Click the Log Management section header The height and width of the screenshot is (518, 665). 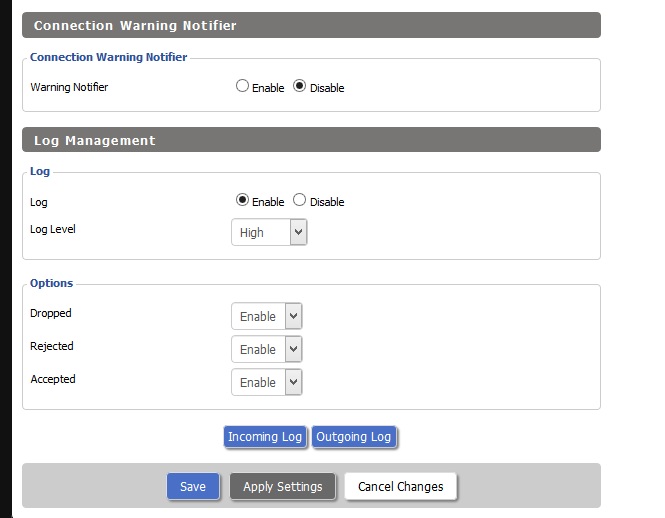click(x=311, y=140)
